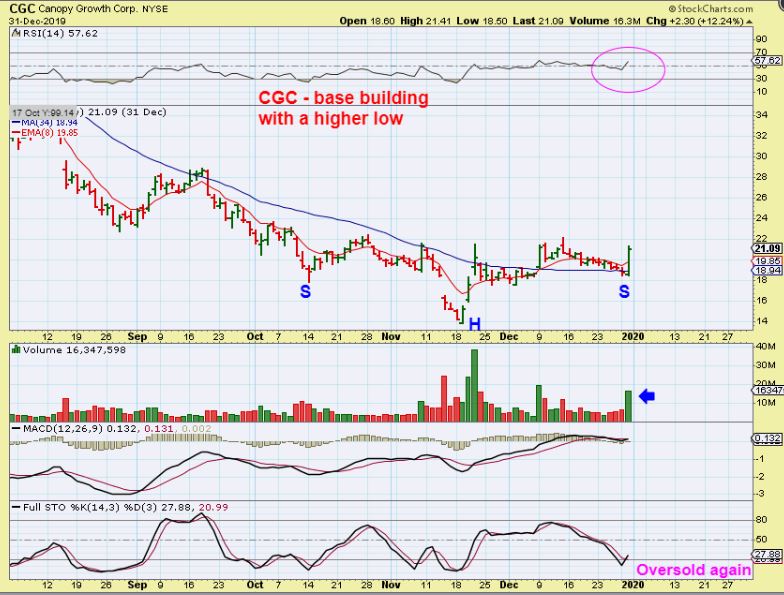784x595 pixels.
Task: Click the Open 18.60 value
Action: tap(367, 21)
